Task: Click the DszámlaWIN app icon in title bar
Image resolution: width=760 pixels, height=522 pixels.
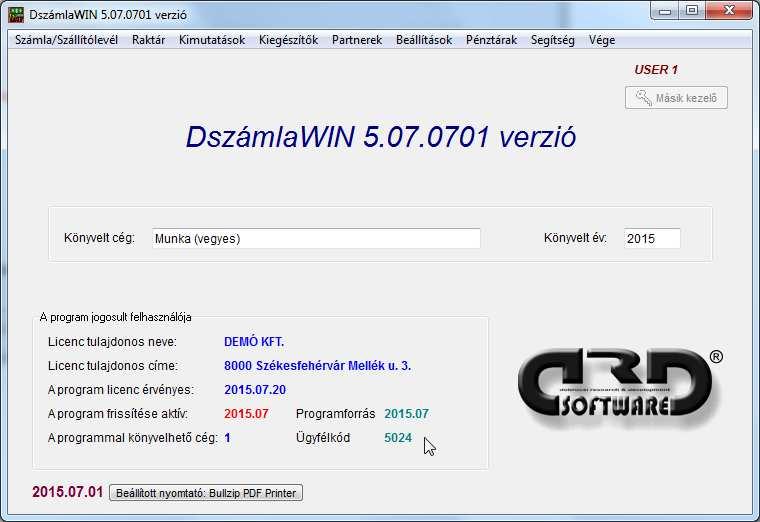Action: (x=16, y=15)
